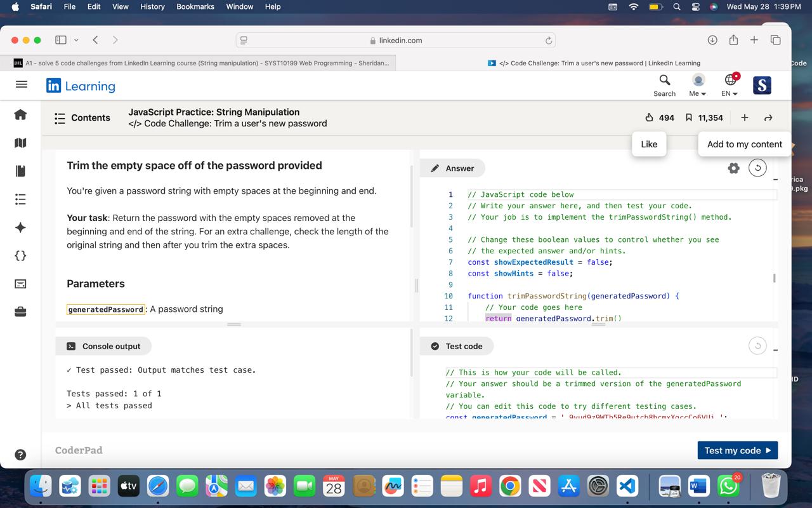Toggle the Contents panel
This screenshot has height=508, width=812.
point(82,117)
